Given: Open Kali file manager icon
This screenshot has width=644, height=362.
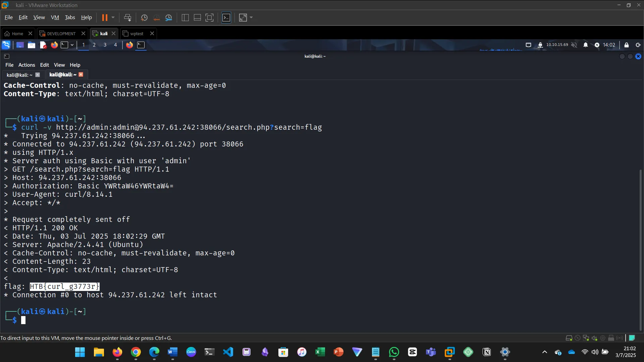Looking at the screenshot, I should pyautogui.click(x=32, y=45).
